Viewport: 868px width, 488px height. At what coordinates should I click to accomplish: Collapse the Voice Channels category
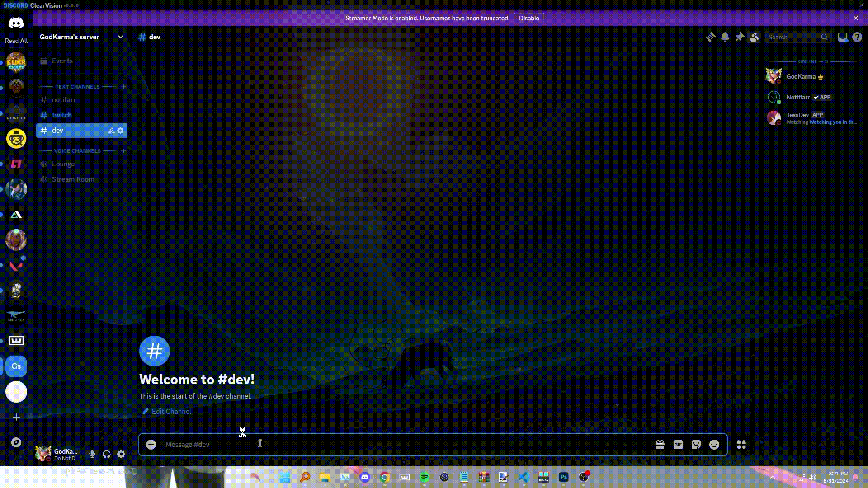(77, 151)
